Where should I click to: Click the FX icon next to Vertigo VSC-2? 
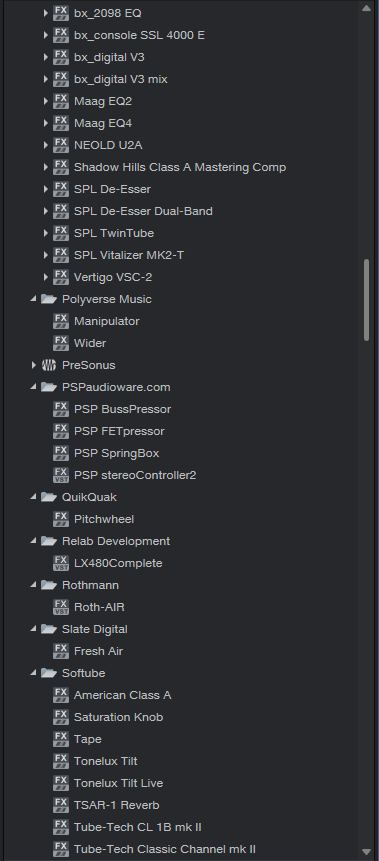pos(61,277)
